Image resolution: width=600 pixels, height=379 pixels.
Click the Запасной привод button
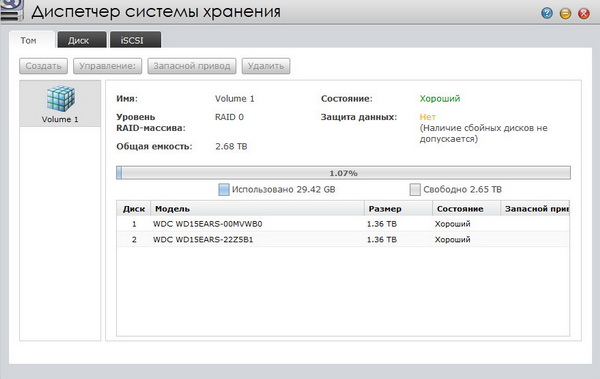point(192,66)
